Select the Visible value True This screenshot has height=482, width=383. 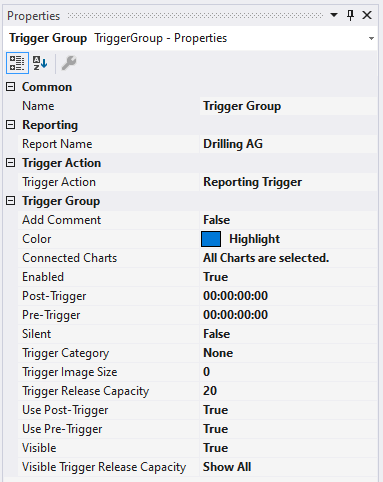click(x=216, y=448)
